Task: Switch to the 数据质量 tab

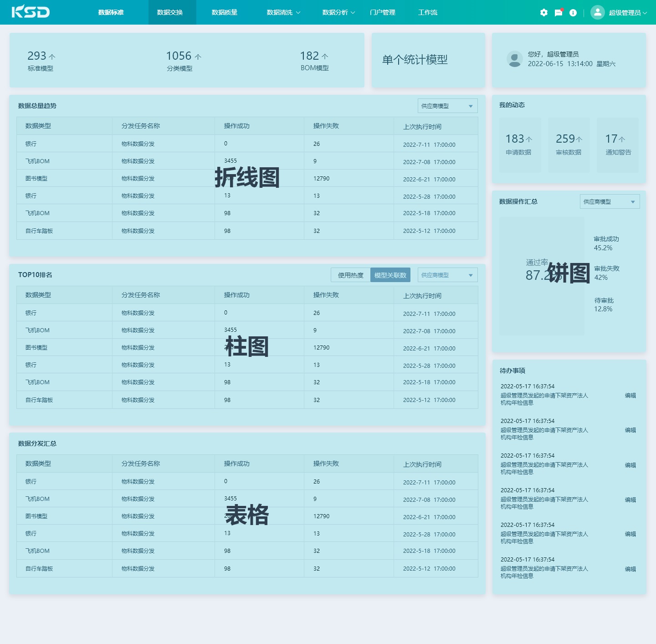Action: [x=225, y=12]
